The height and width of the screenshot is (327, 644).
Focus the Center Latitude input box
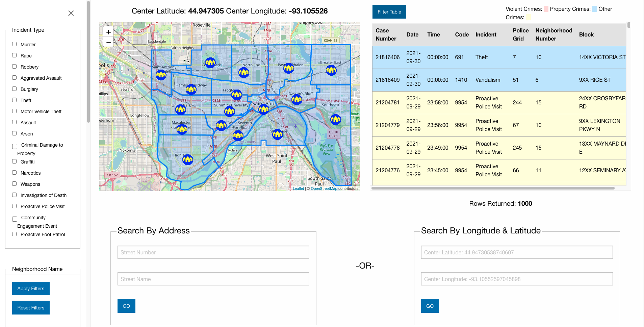click(516, 252)
